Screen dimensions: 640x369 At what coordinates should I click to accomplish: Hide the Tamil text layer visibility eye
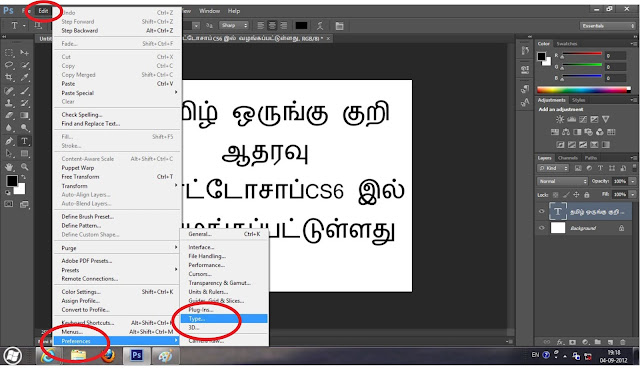(542, 211)
